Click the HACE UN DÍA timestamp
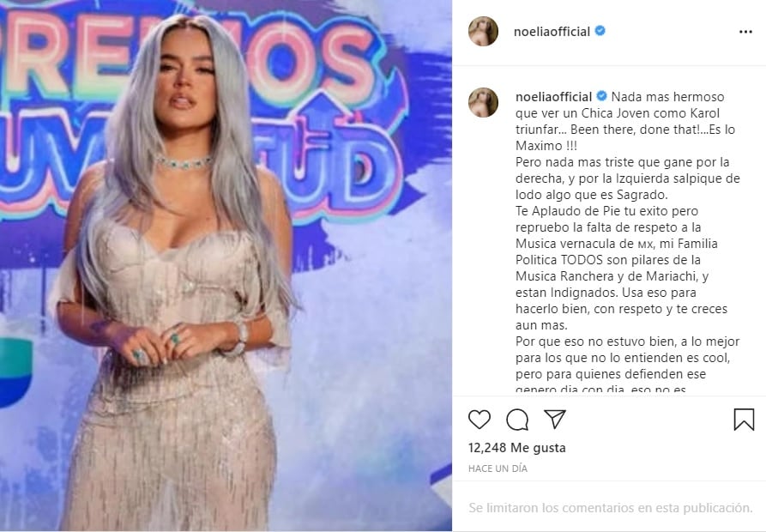Viewport: 766px width, 532px height. [498, 469]
